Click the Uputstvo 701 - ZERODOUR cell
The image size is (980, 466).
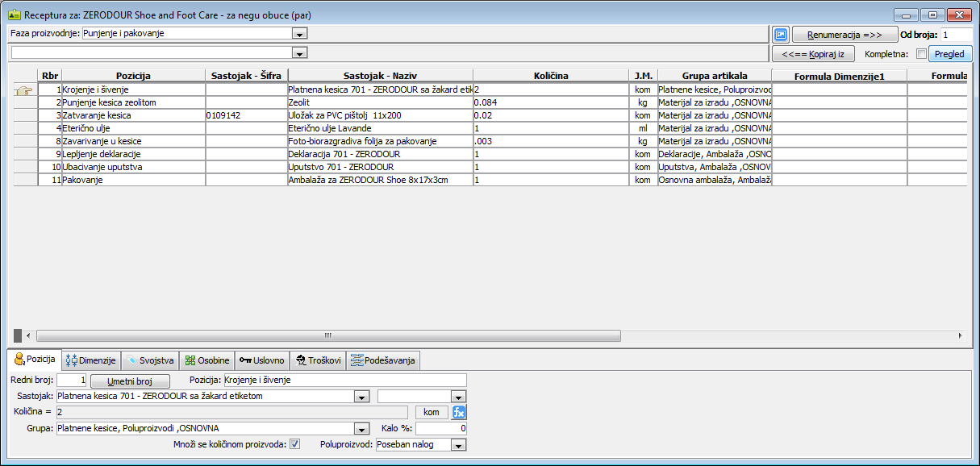click(x=380, y=167)
